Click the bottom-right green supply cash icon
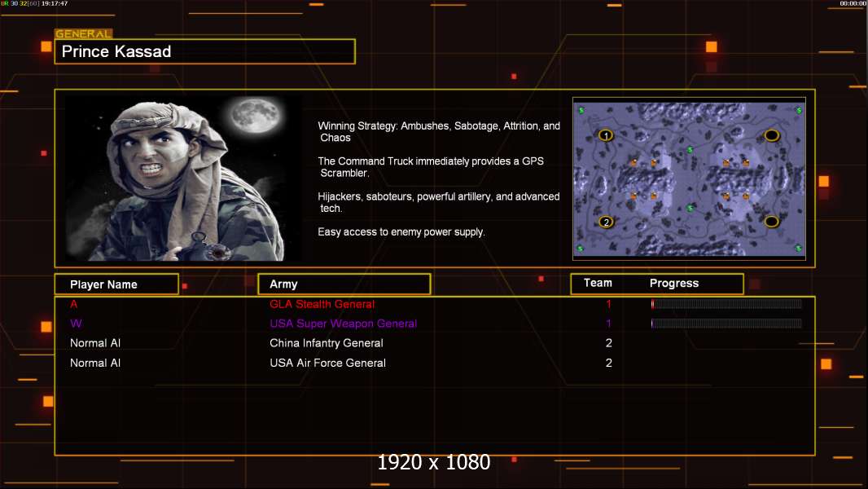This screenshot has height=489, width=868. point(798,248)
